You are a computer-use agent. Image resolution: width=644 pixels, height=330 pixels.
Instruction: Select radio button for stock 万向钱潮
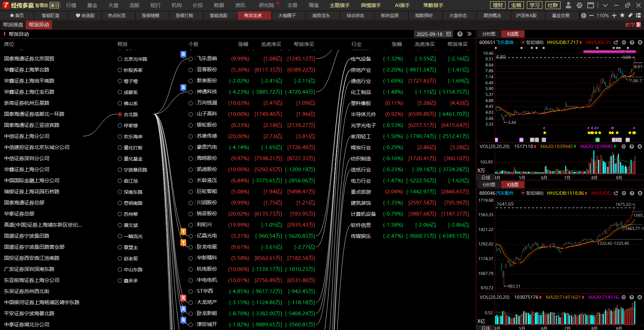pyautogui.click(x=191, y=103)
